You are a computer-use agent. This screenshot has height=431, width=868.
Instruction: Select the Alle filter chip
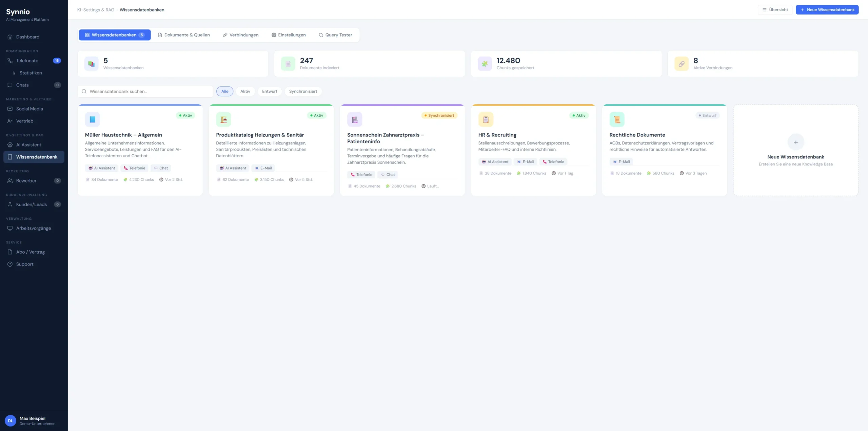pos(224,91)
